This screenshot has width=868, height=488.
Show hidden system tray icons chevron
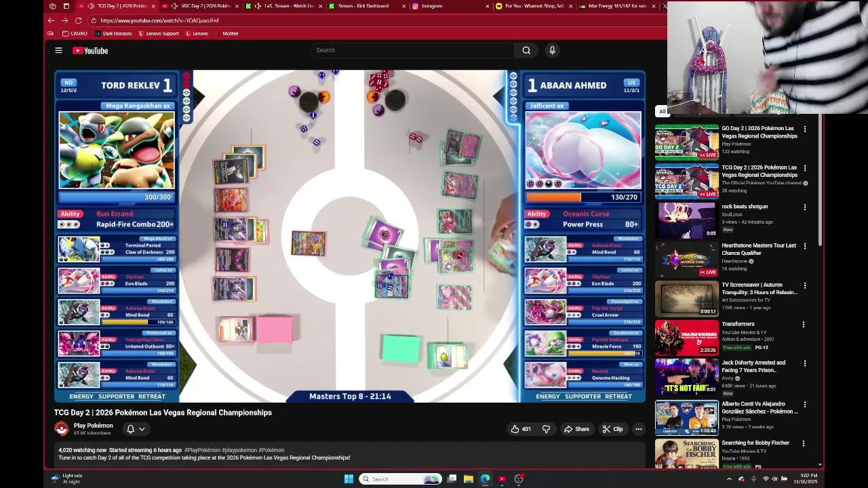click(729, 479)
